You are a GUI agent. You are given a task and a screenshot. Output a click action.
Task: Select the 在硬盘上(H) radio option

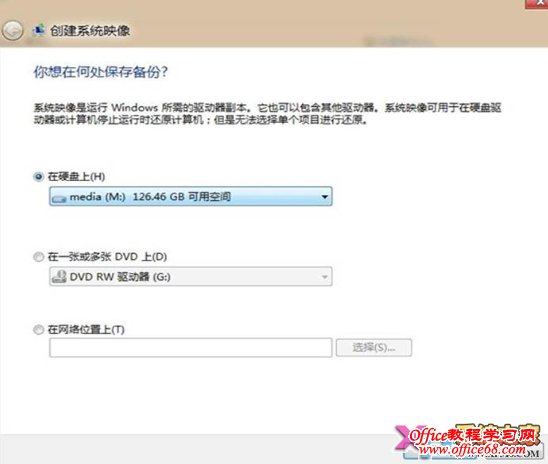(x=38, y=176)
